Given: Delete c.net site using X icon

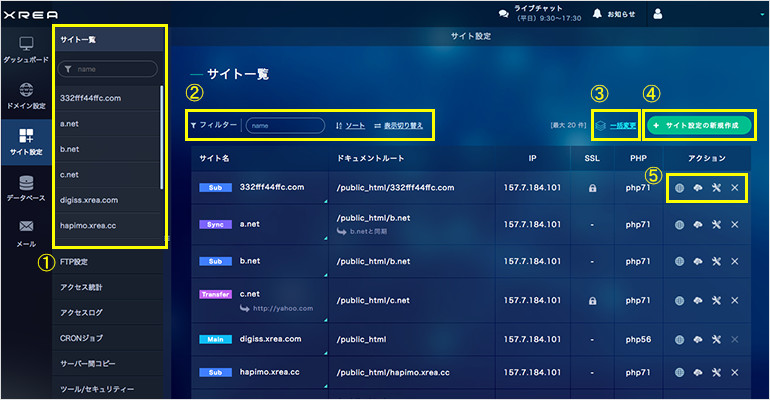Looking at the screenshot, I should (x=735, y=297).
